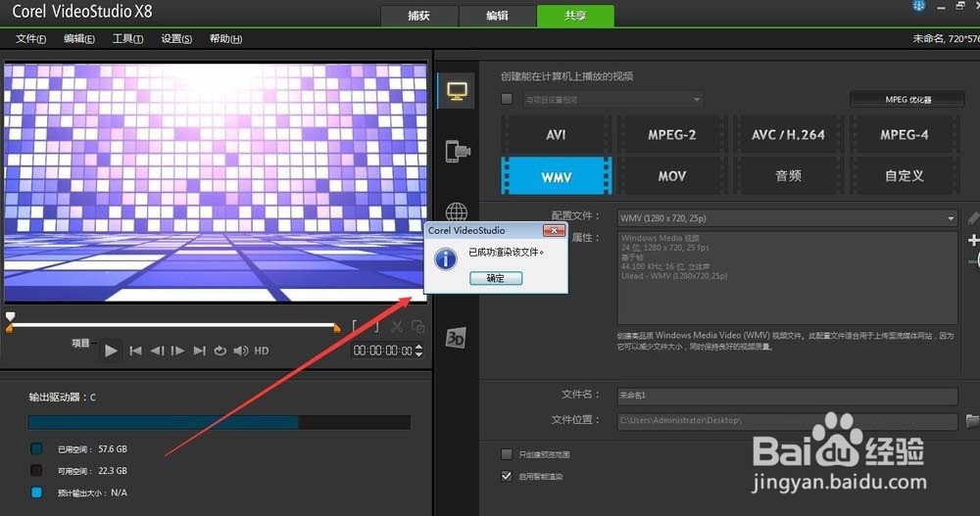Image resolution: width=980 pixels, height=516 pixels.
Task: Select the AVI format button
Action: point(556,134)
